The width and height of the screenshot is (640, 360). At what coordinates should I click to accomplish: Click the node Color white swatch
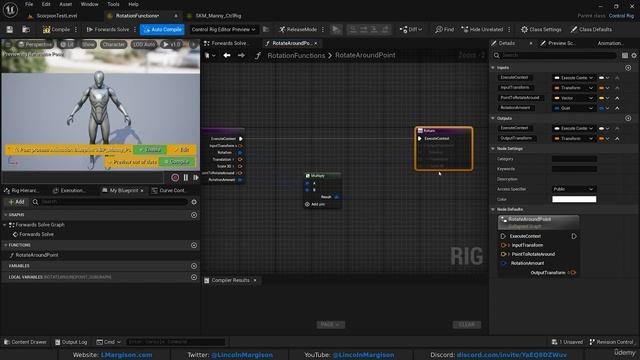(x=574, y=199)
